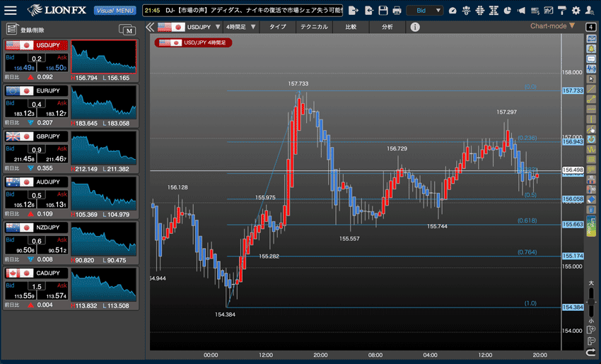The image size is (601, 364).
Task: Click the printer icon in top toolbar
Action: pyautogui.click(x=397, y=11)
